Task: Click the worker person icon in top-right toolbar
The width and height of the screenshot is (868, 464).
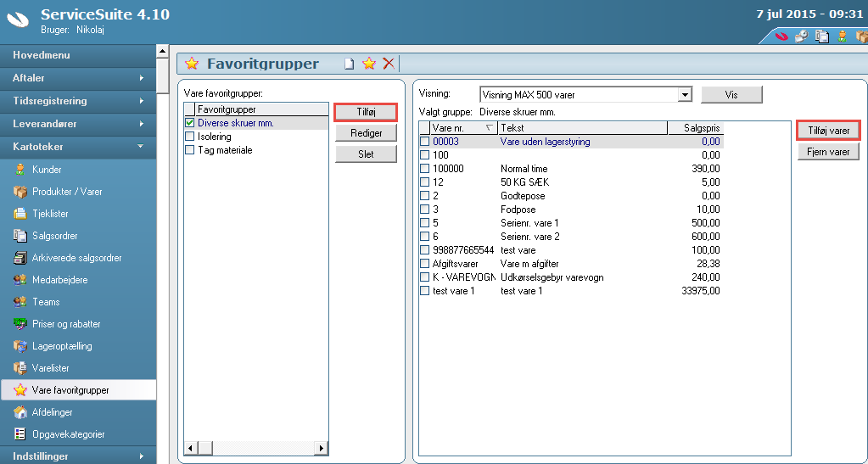Action: (x=842, y=36)
